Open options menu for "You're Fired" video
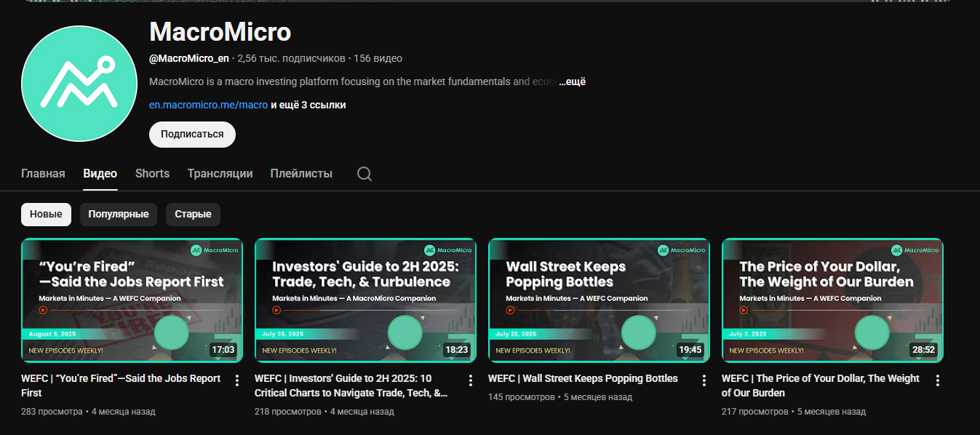 [237, 380]
